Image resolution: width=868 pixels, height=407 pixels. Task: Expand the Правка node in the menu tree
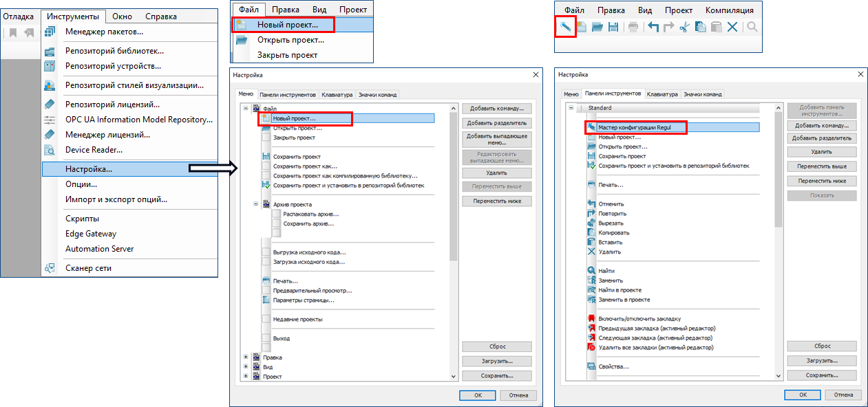[246, 357]
